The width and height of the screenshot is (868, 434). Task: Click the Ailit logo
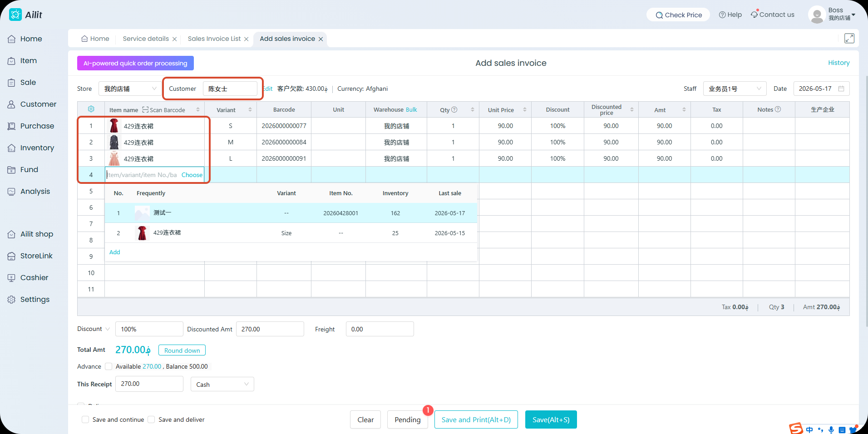tap(25, 15)
